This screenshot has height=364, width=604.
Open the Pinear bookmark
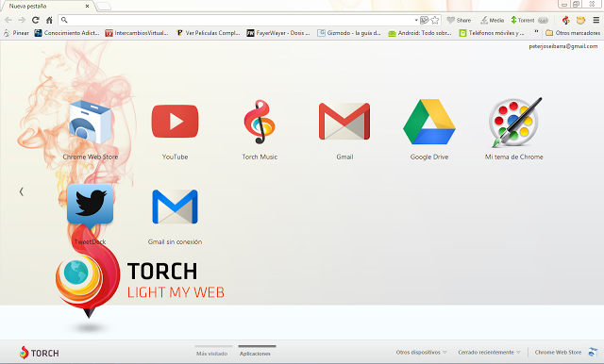pos(16,33)
